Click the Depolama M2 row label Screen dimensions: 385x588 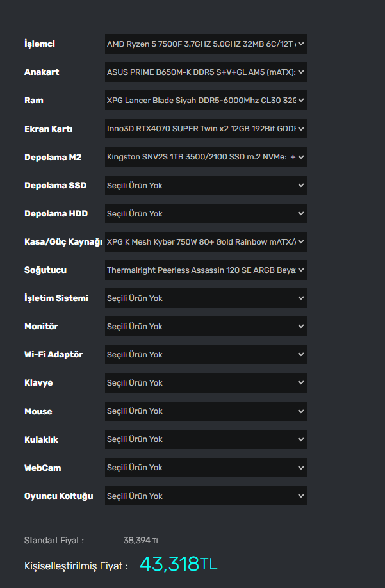pyautogui.click(x=53, y=157)
